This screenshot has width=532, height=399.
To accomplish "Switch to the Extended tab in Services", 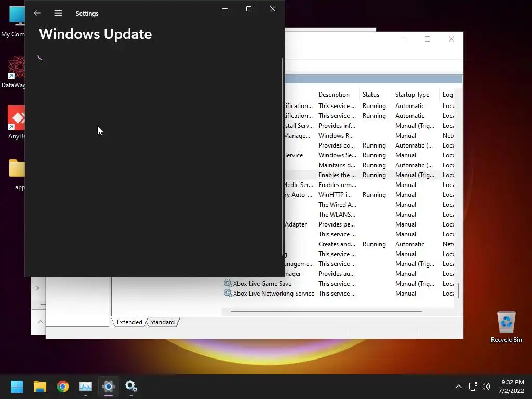I will pos(129,322).
